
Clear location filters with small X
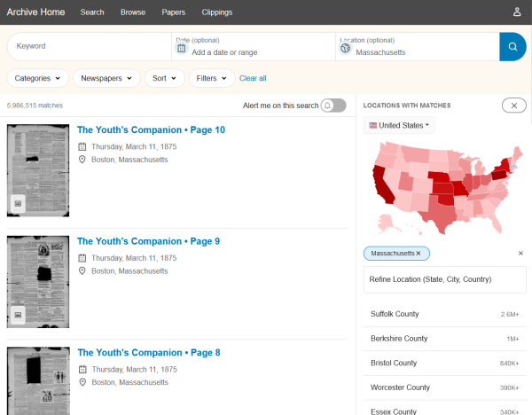pyautogui.click(x=520, y=253)
